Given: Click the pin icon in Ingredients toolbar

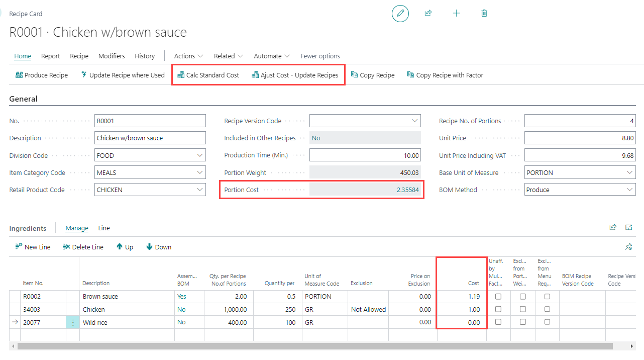Looking at the screenshot, I should click(x=628, y=247).
